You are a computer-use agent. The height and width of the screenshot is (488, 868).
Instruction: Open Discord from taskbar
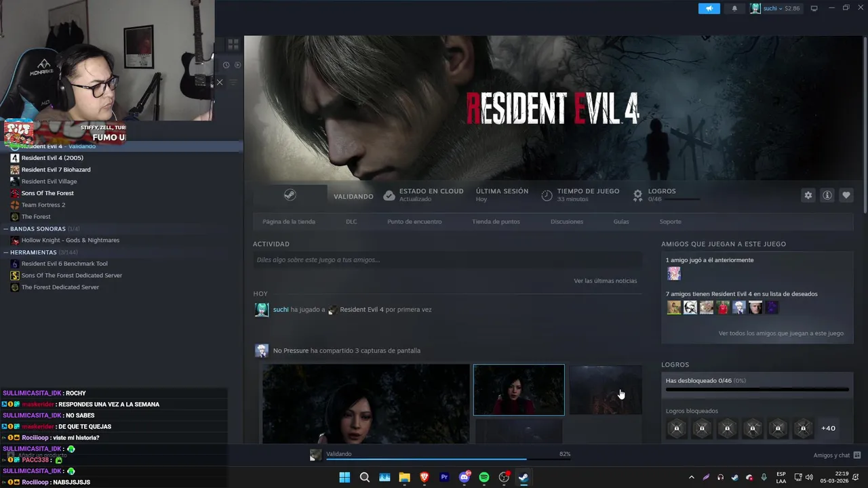coord(465,477)
